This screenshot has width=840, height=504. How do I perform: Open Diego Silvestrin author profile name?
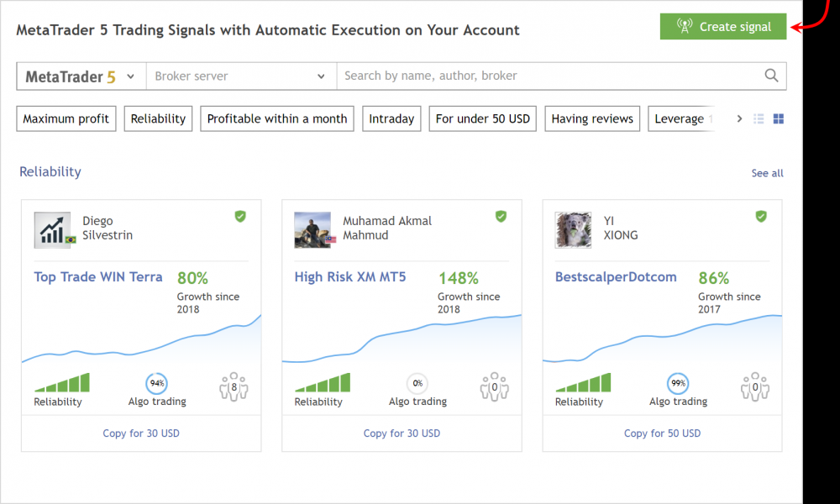(108, 228)
